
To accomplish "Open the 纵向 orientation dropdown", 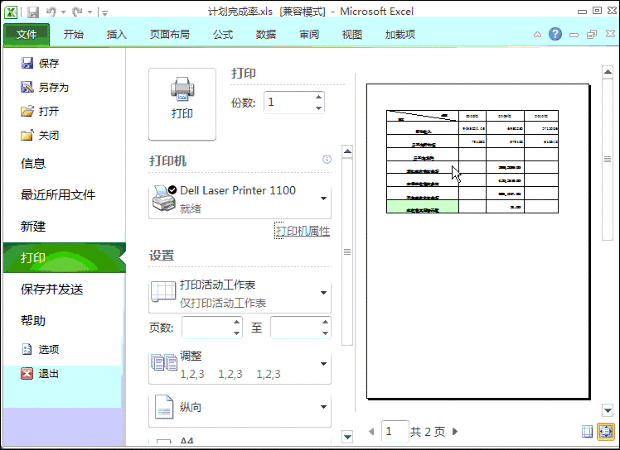I will tap(240, 408).
